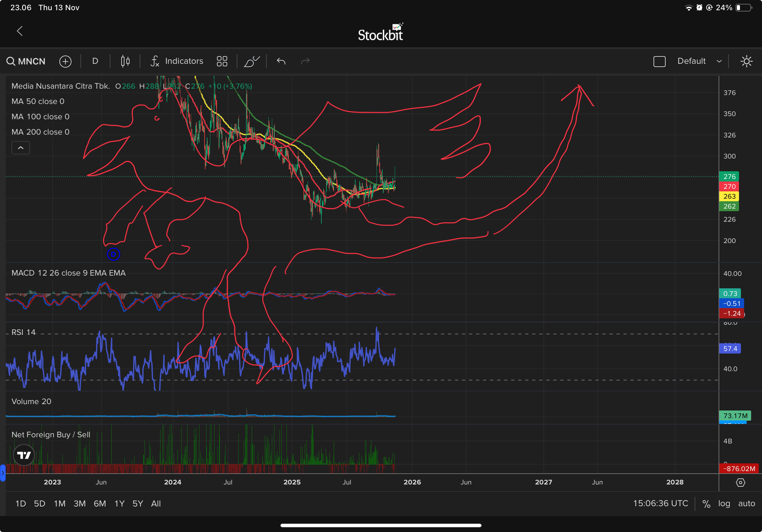762x532 pixels.
Task: Toggle the fullscreen square checkbox
Action: coord(659,61)
